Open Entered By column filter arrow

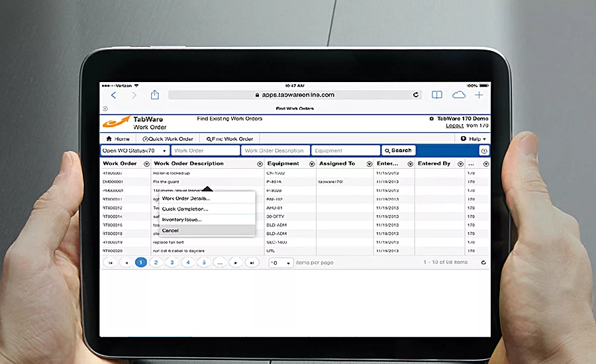click(460, 163)
